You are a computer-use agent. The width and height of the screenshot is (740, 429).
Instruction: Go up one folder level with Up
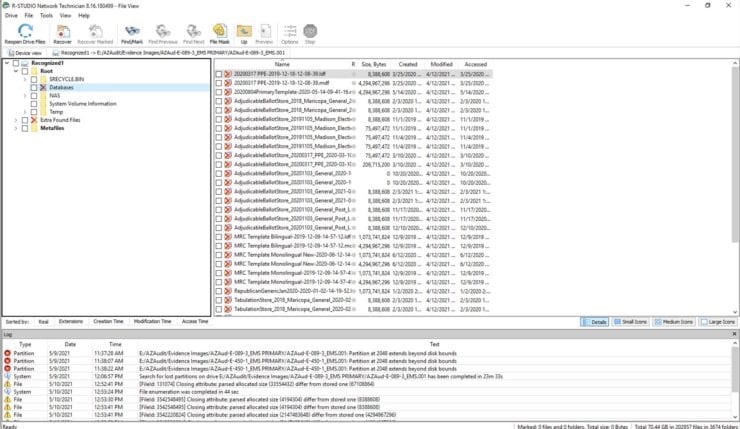point(243,32)
